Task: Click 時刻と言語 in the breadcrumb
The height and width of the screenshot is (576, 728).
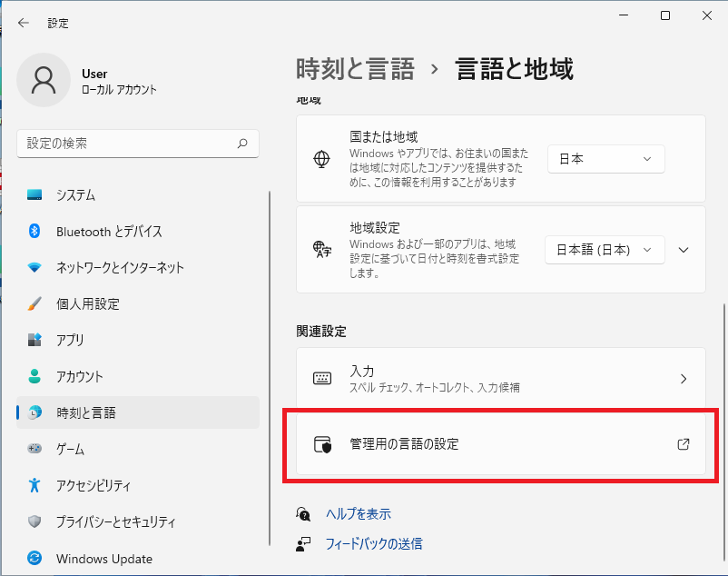Action: [355, 69]
